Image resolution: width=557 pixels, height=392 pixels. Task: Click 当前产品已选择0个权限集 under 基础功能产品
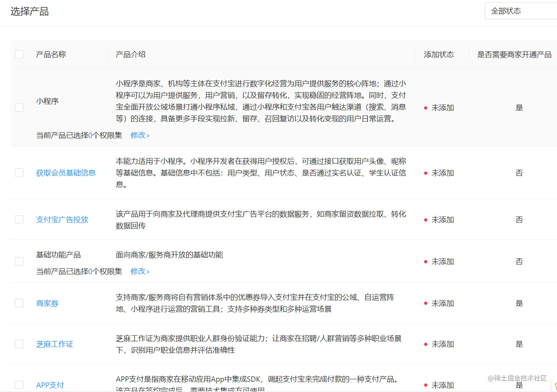click(x=79, y=271)
